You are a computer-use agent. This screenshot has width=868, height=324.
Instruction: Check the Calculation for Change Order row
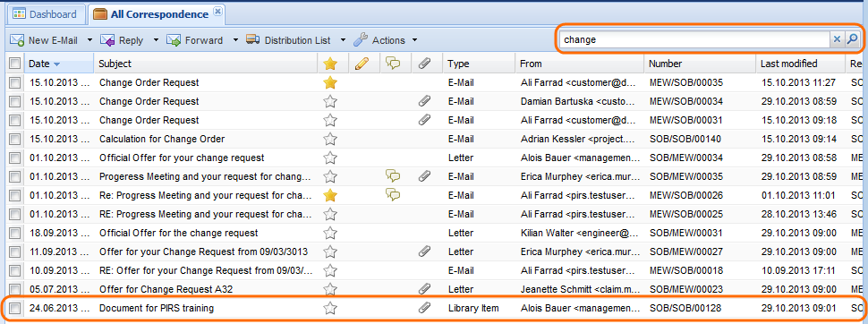pyautogui.click(x=15, y=139)
